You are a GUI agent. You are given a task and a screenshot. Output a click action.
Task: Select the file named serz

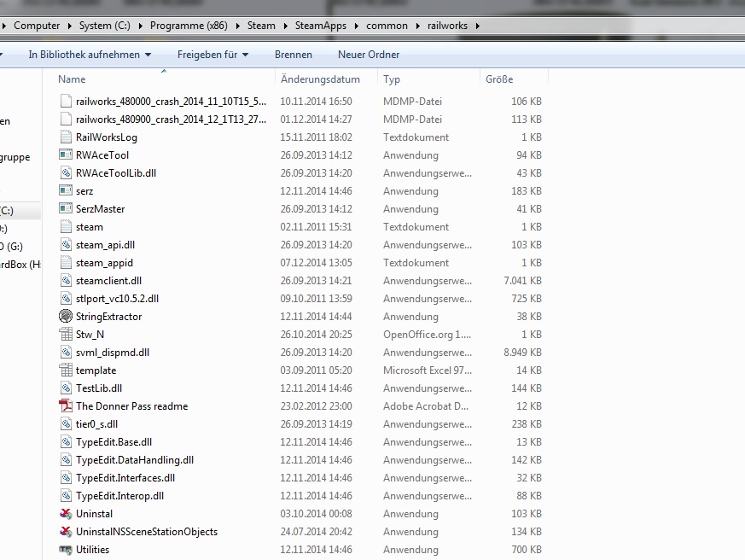tap(84, 191)
